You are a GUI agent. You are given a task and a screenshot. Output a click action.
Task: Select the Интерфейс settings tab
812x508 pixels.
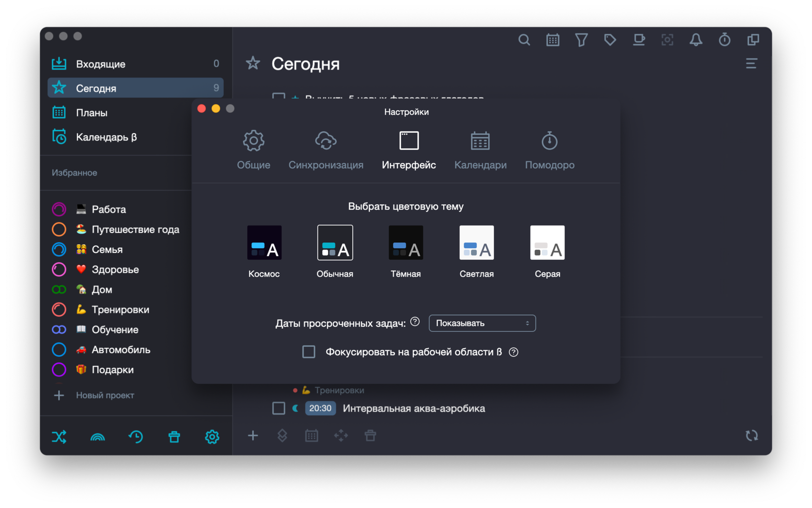[x=409, y=150]
